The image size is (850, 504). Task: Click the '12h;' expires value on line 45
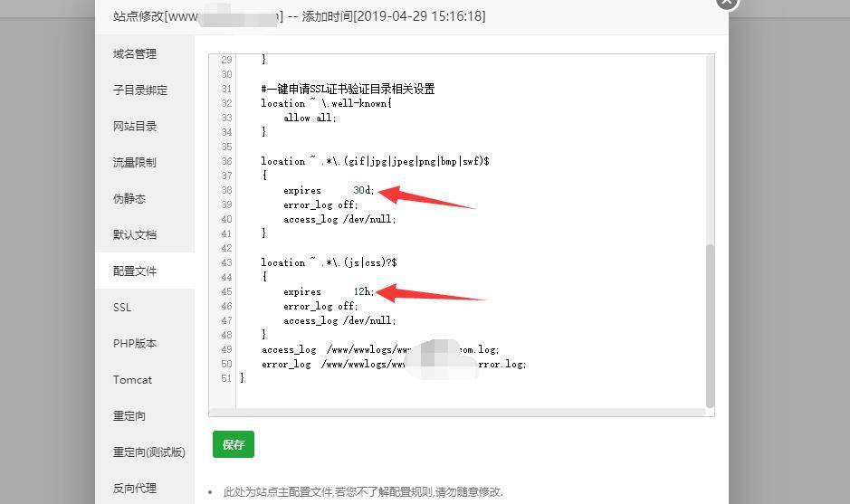click(363, 291)
